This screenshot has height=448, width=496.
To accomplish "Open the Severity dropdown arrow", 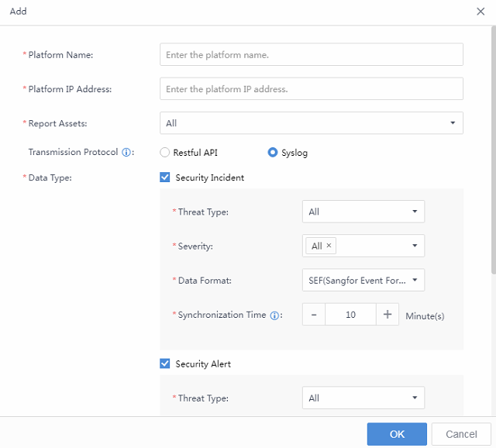I will [x=415, y=246].
